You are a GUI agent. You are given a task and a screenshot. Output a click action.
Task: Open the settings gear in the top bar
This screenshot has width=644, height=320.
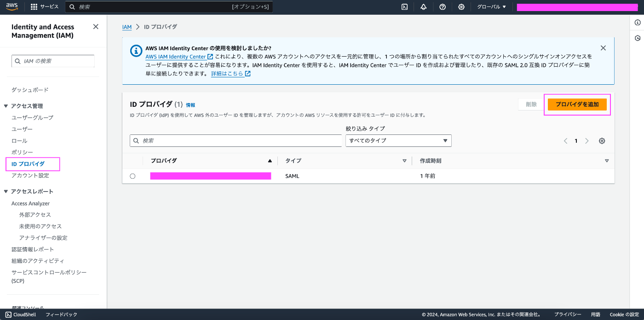(x=461, y=7)
